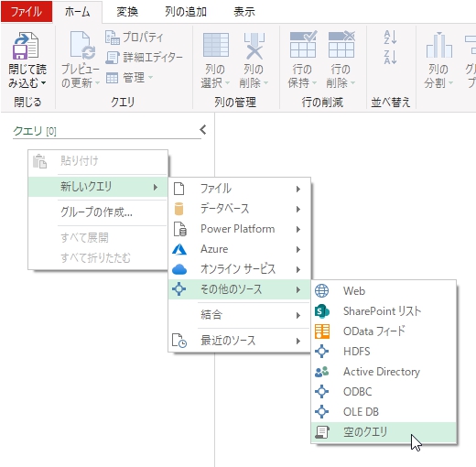
Task: Select 空のクエリ menu item
Action: point(384,432)
